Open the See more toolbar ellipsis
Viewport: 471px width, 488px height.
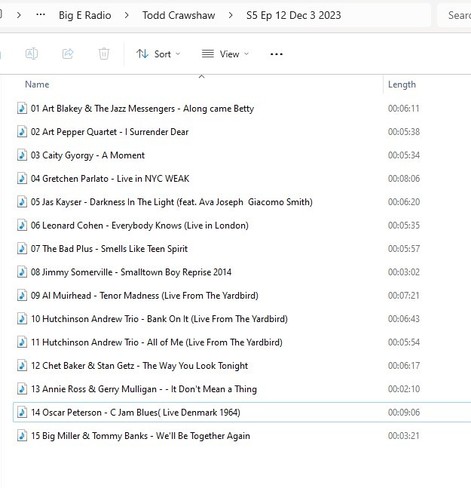[x=276, y=54]
